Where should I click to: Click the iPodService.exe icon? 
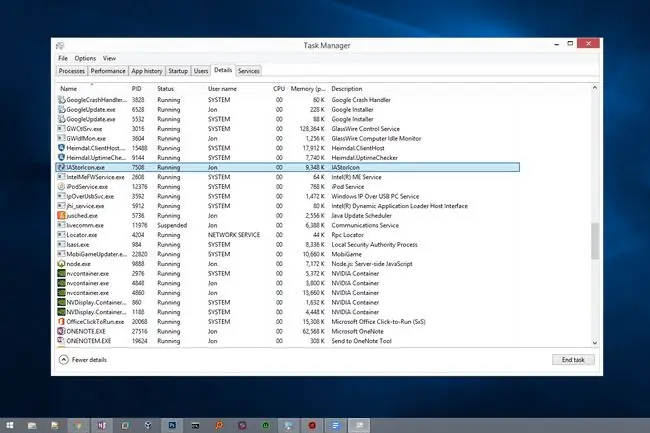pos(61,186)
